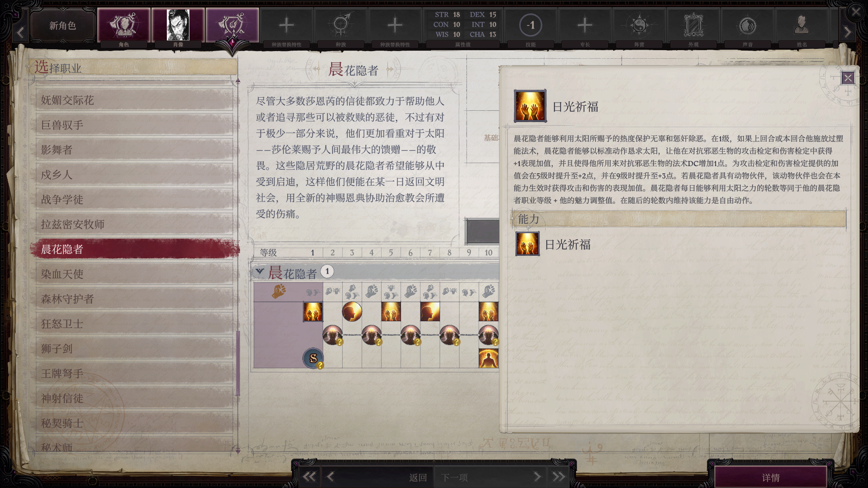Click the level 10 glowing figure ability icon
The image size is (868, 488).
tap(488, 358)
